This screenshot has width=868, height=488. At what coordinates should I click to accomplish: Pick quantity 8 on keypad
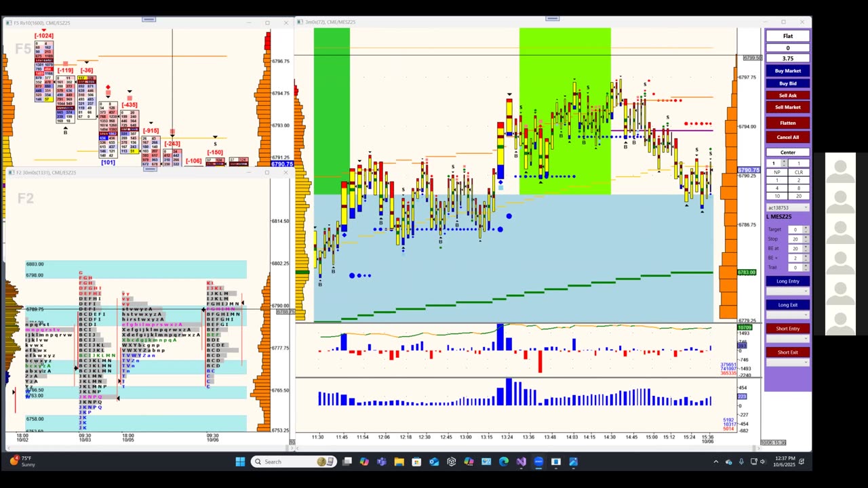tap(798, 188)
